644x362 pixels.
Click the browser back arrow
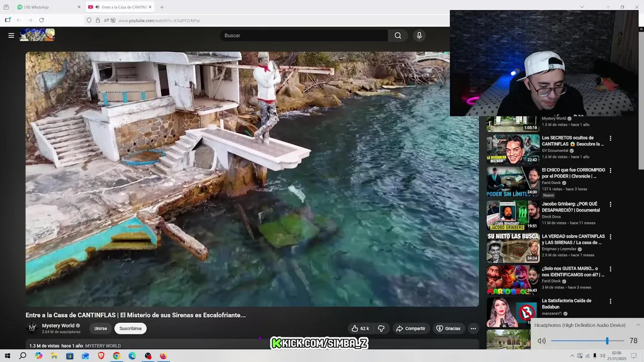[19, 20]
